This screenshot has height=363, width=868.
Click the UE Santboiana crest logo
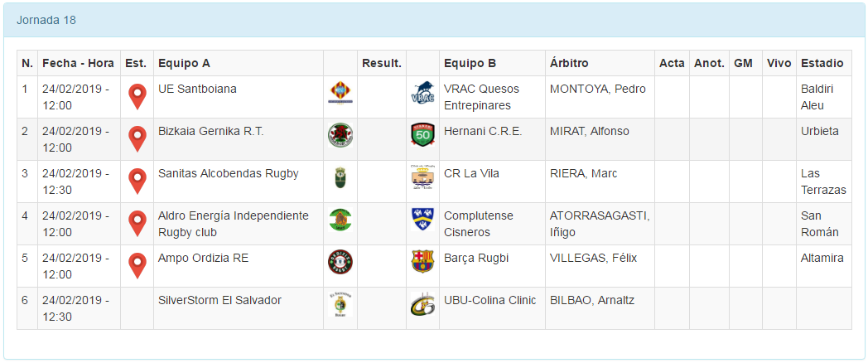tap(340, 93)
